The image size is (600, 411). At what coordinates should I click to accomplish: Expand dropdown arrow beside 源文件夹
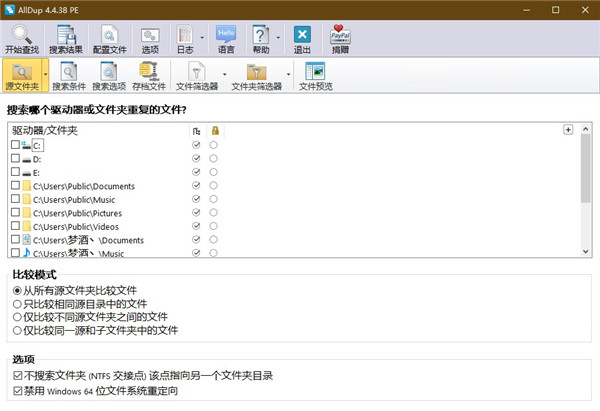click(45, 75)
